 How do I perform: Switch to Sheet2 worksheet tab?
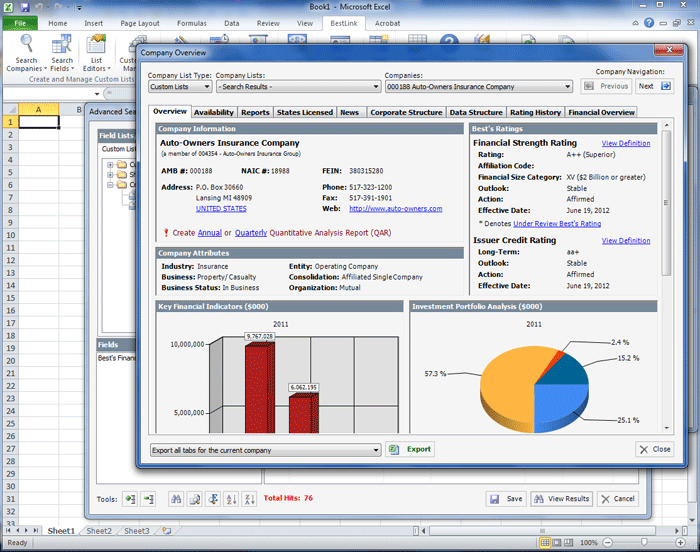pyautogui.click(x=99, y=531)
